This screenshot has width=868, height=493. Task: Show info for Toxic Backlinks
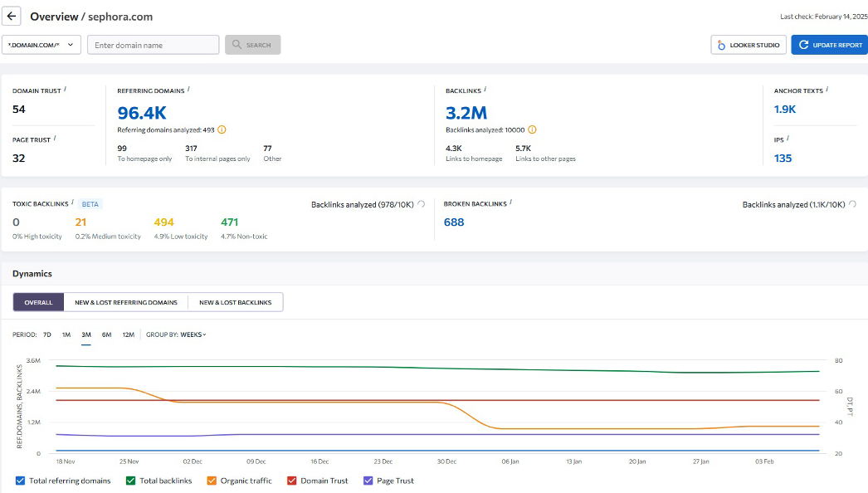coord(72,203)
